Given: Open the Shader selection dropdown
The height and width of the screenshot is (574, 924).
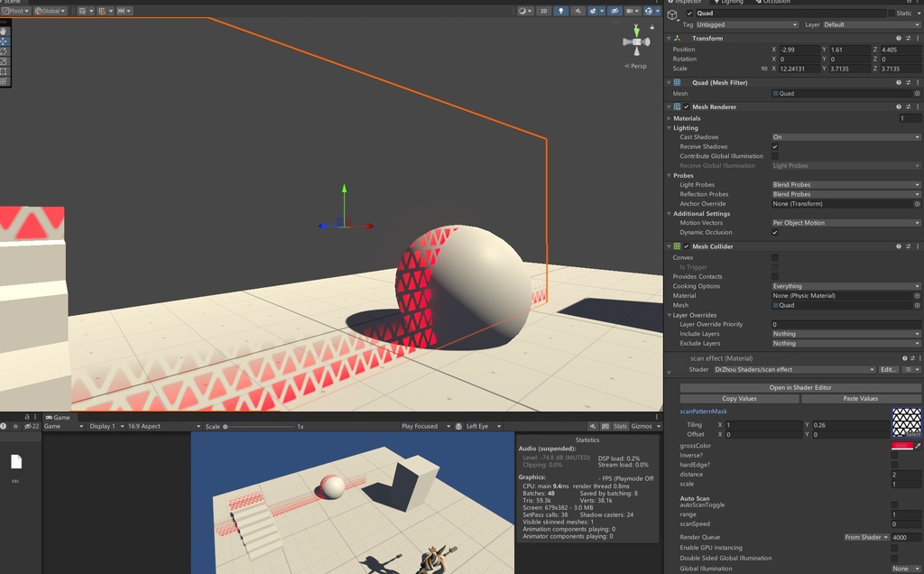Looking at the screenshot, I should [794, 369].
